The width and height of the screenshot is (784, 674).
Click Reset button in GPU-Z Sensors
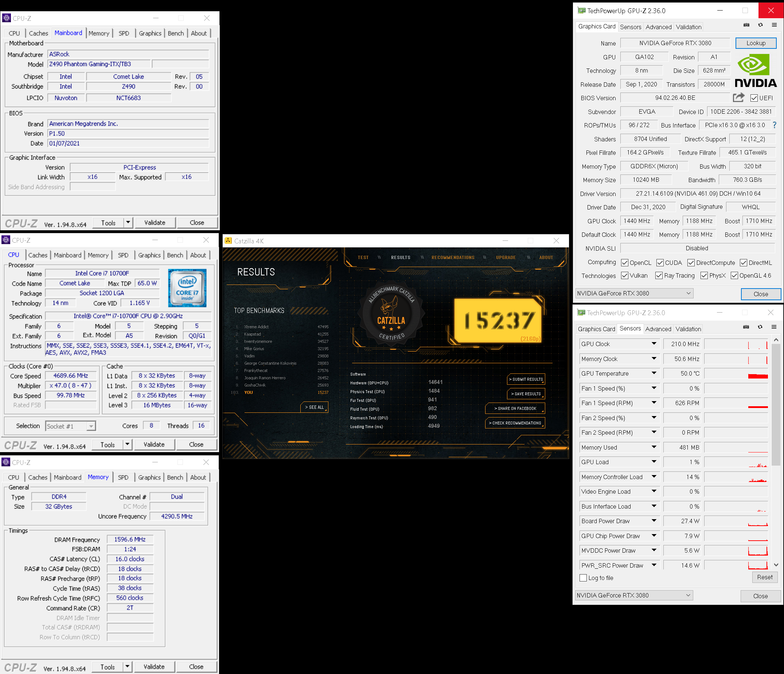[765, 577]
